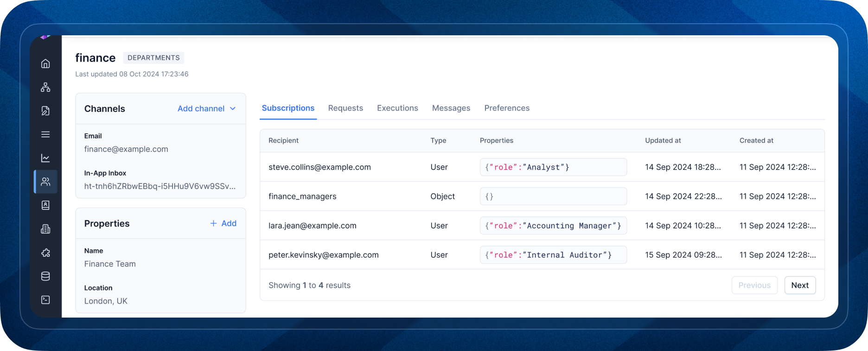The width and height of the screenshot is (868, 351).
Task: Switch to the Executions tab
Action: 397,108
